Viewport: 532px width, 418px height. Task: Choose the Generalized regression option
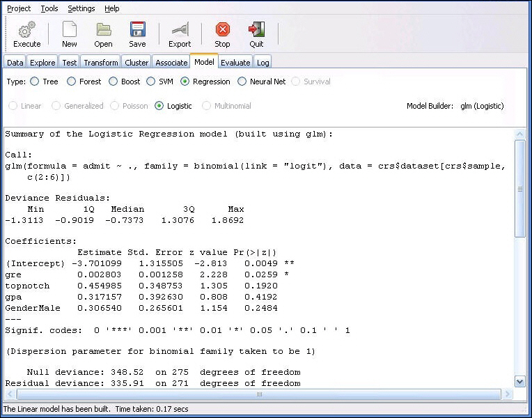[x=56, y=106]
